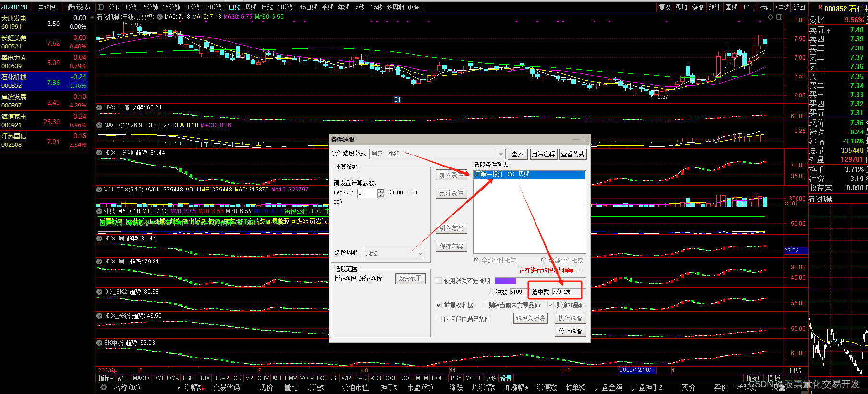
Task: Expand 更多 indicators in bottom indicator bar
Action: click(x=490, y=378)
